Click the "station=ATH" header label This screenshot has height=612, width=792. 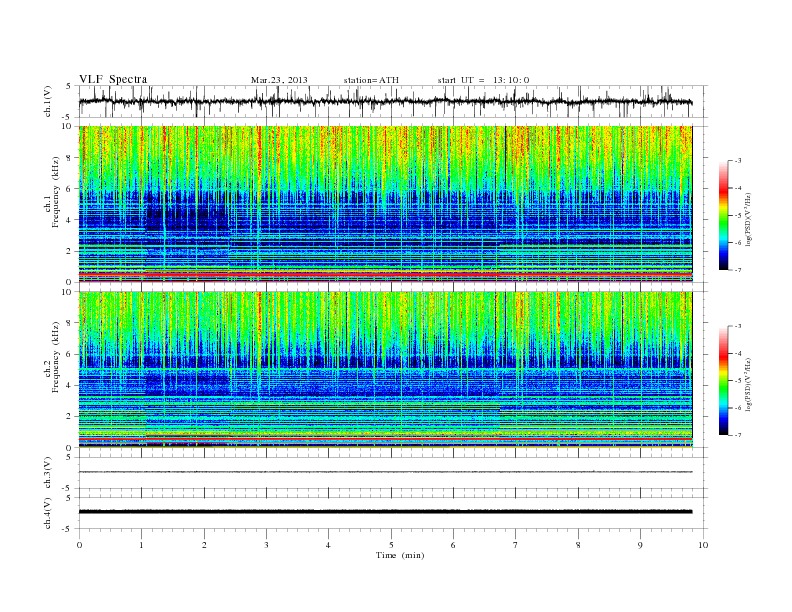371,80
